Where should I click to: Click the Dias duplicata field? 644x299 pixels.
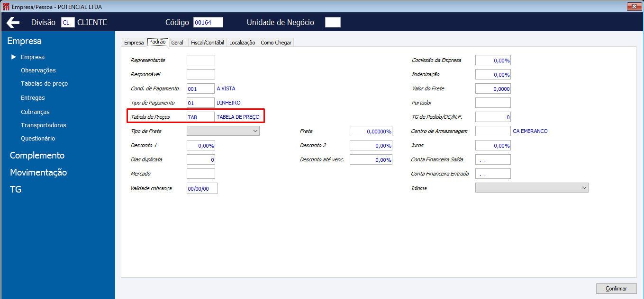(201, 159)
